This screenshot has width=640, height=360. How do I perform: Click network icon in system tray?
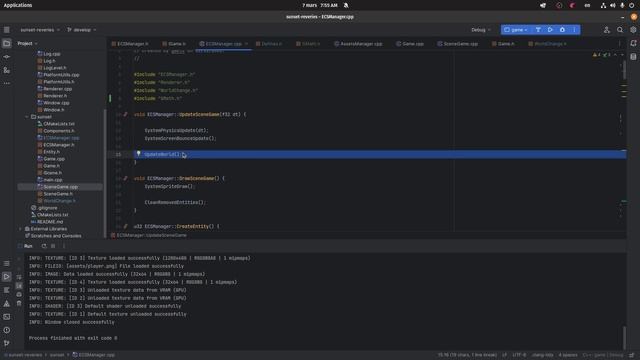(603, 5)
